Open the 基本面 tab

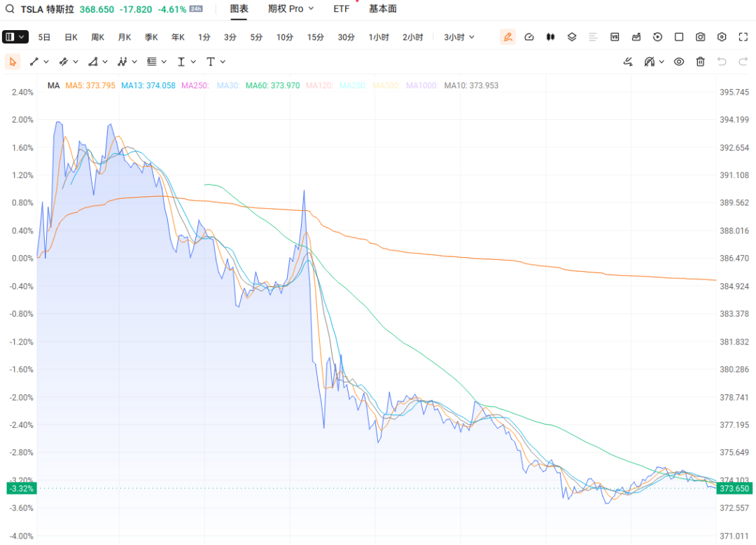(383, 8)
